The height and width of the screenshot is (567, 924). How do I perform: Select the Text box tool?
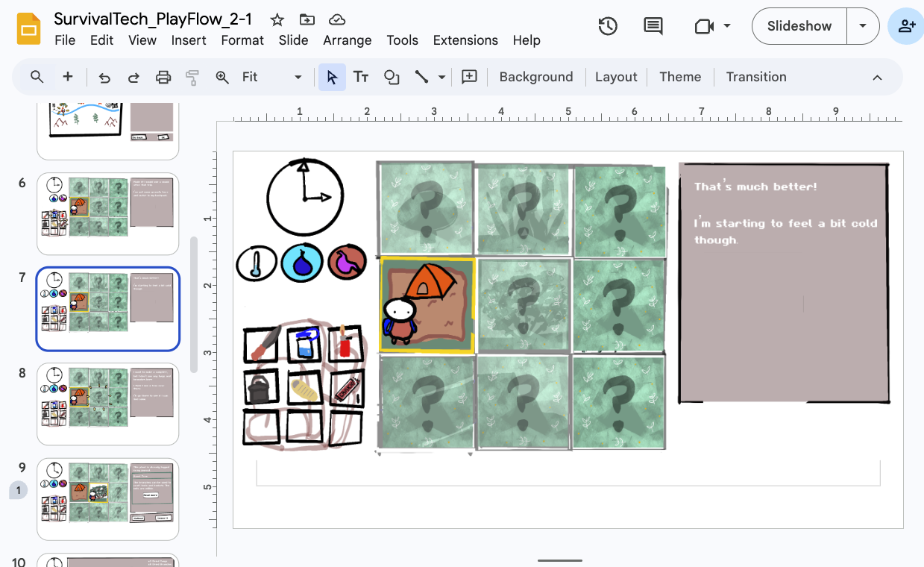click(361, 77)
